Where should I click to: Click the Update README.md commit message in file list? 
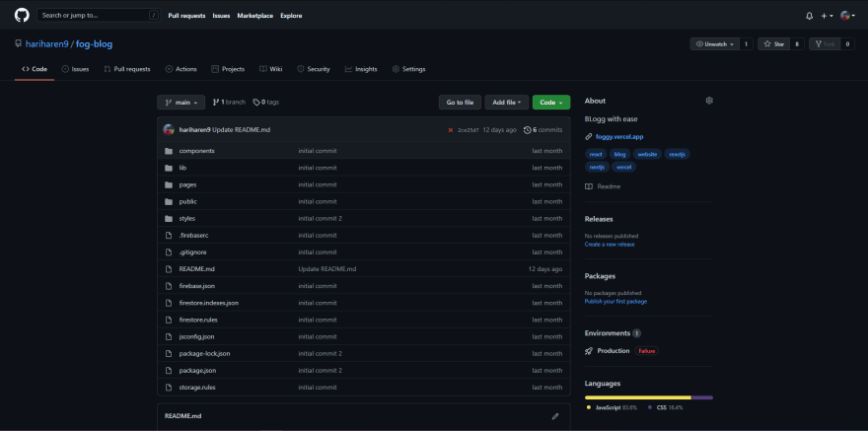(327, 269)
